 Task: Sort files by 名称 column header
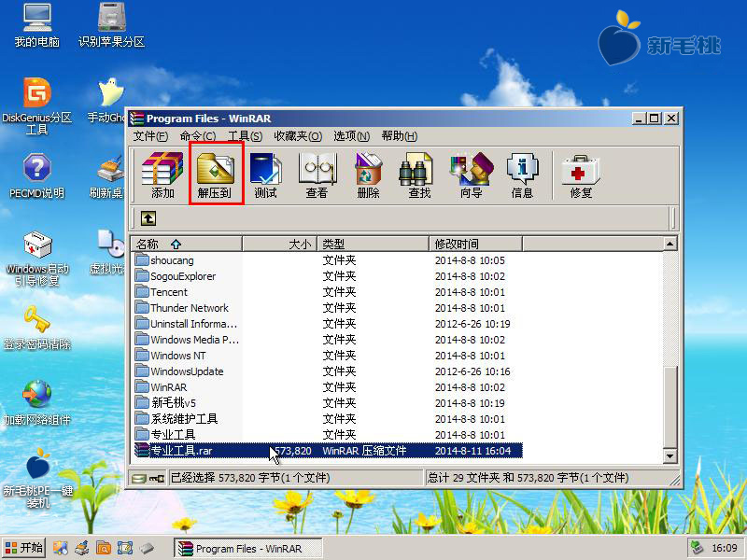click(187, 245)
